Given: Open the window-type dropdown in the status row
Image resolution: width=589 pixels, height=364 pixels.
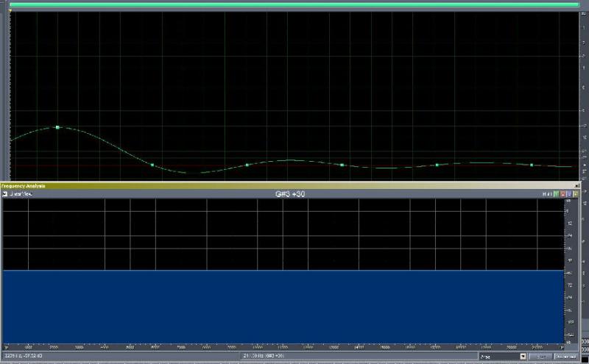Looking at the screenshot, I should 523,356.
